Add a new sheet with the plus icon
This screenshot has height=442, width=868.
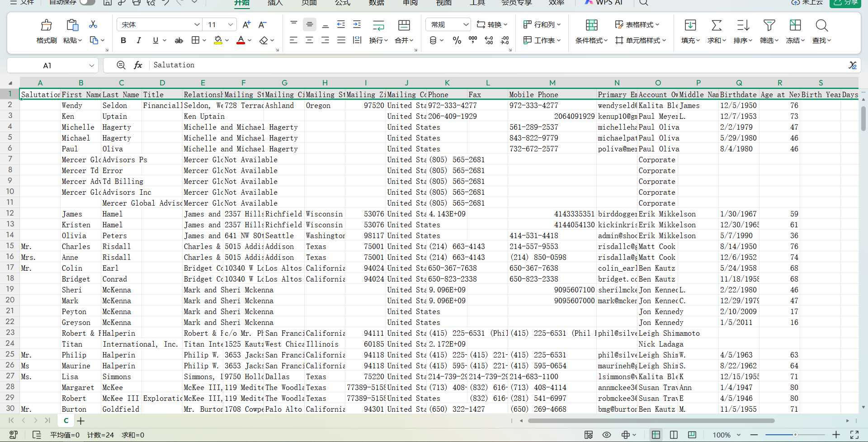80,421
